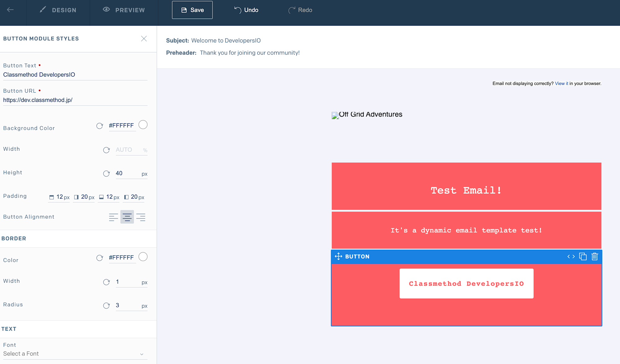This screenshot has width=620, height=364.
Task: Click the Button URL input field
Action: pos(74,100)
